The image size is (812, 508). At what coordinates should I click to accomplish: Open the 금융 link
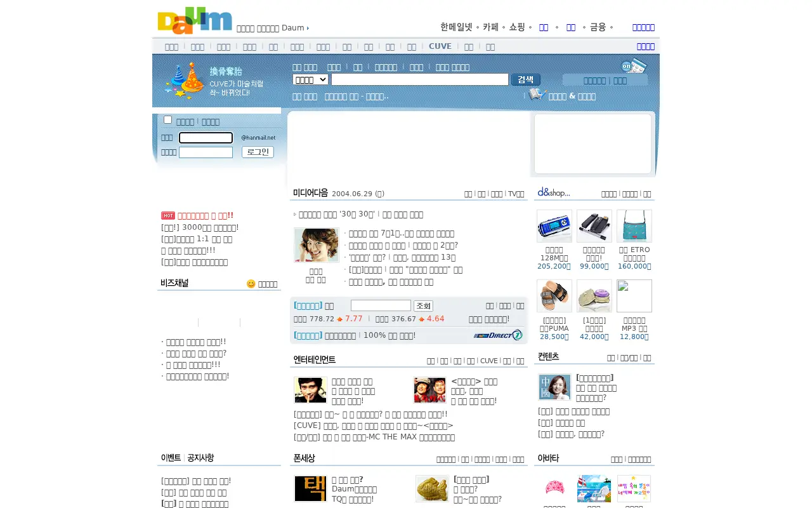(598, 27)
